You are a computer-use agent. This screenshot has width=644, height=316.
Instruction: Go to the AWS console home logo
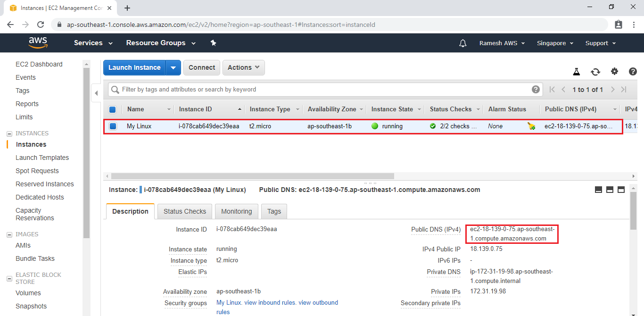(x=38, y=43)
